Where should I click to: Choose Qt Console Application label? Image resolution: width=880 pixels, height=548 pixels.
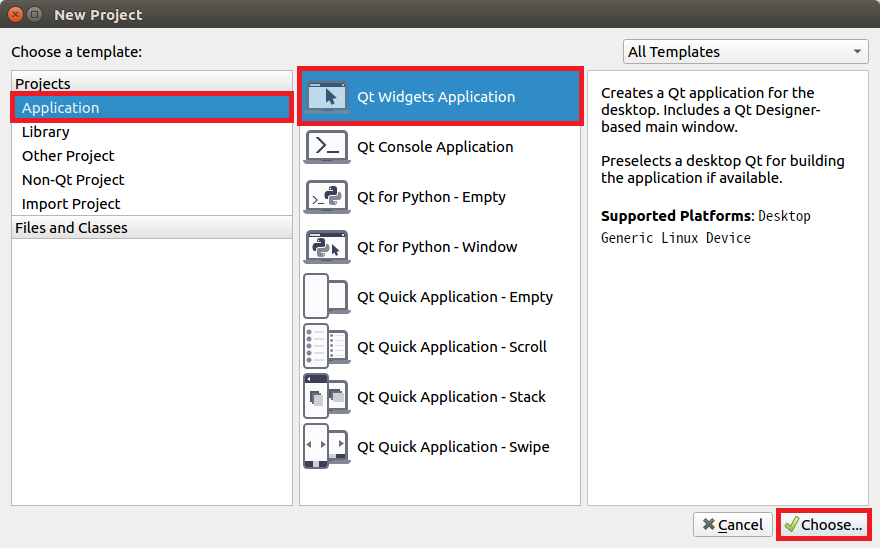click(x=435, y=147)
